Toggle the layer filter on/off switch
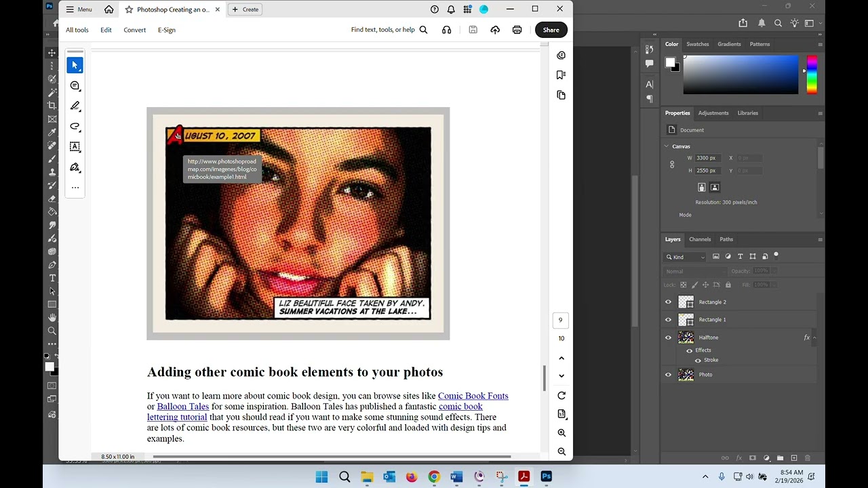The image size is (868, 488). click(776, 256)
